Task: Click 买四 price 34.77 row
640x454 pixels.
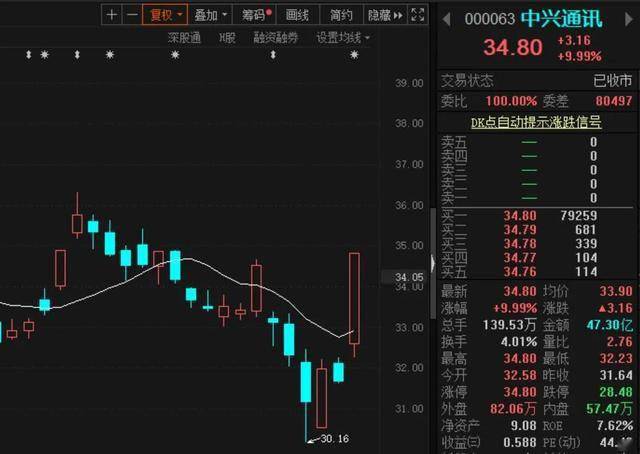Action: click(x=537, y=258)
